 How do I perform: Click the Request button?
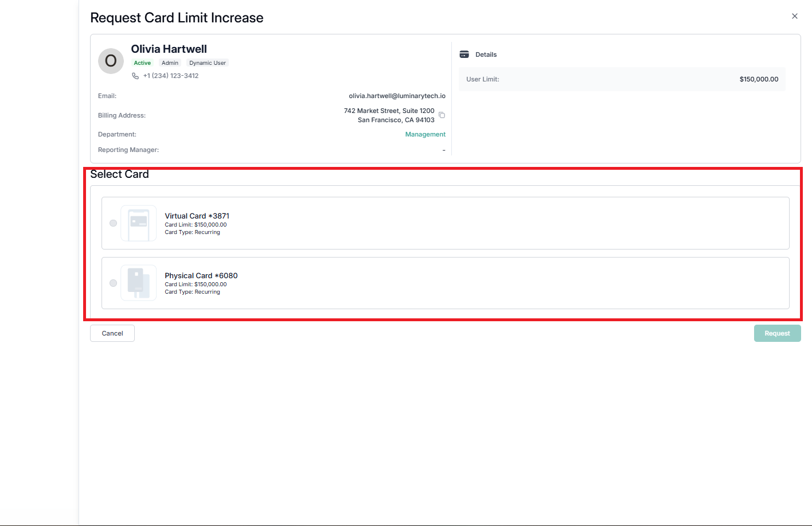[x=777, y=333]
